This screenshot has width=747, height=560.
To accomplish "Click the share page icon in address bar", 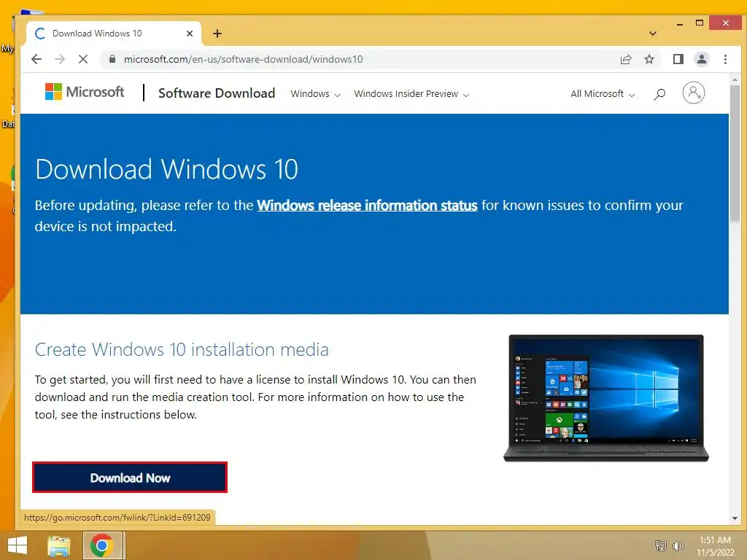I will click(x=625, y=59).
